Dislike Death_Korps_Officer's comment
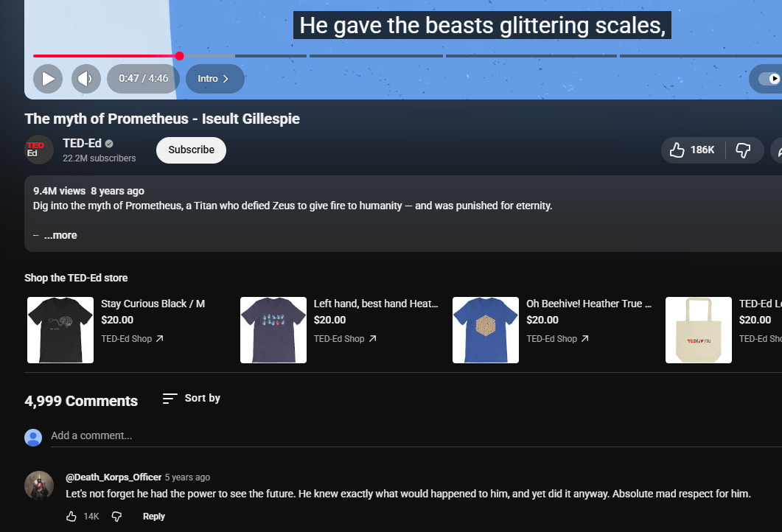 (x=116, y=517)
